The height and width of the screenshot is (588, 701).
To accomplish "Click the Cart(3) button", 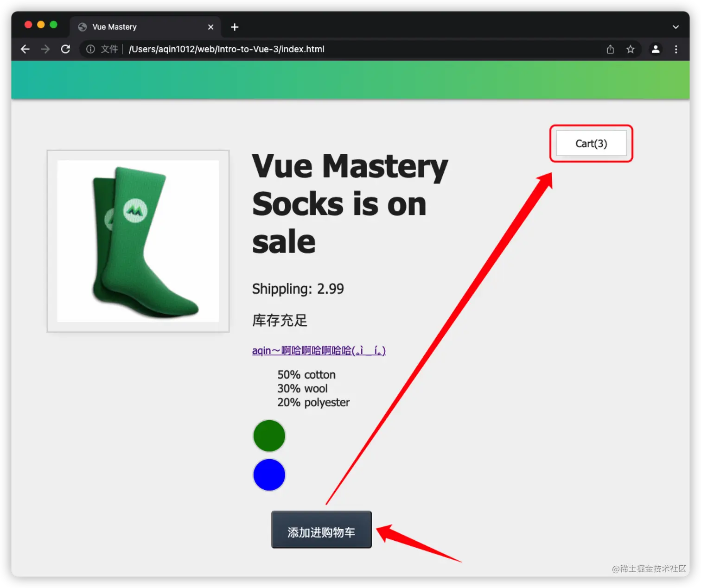I will [x=591, y=144].
